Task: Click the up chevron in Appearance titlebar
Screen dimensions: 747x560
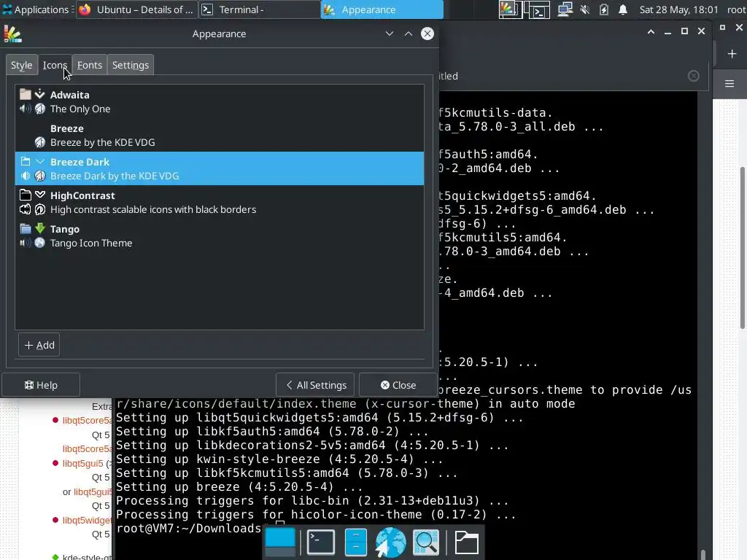Action: click(x=409, y=34)
